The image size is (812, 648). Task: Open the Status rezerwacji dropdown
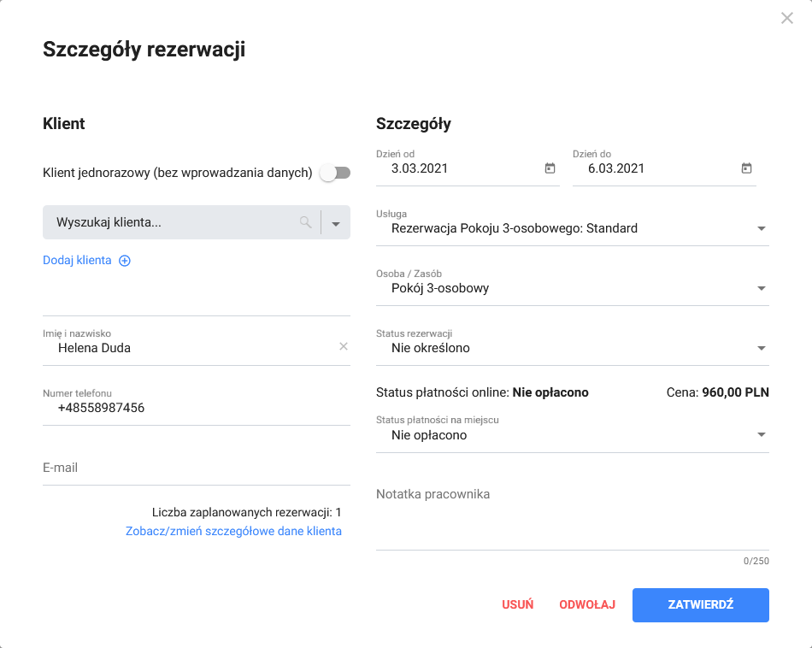(761, 348)
